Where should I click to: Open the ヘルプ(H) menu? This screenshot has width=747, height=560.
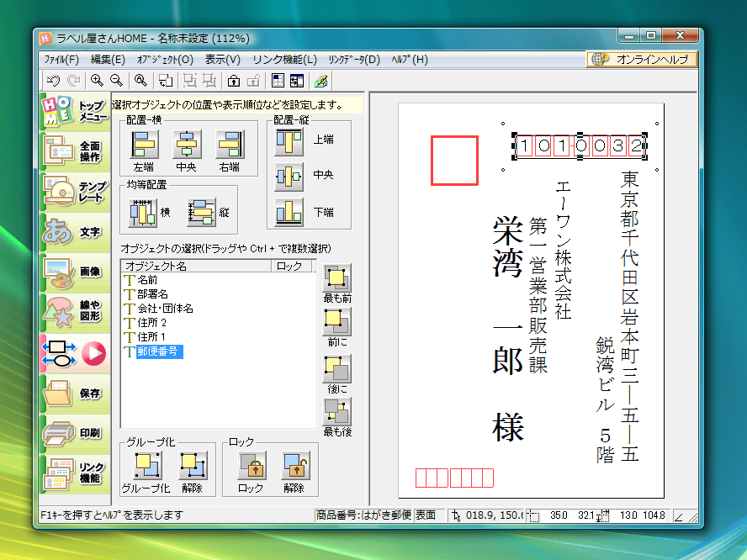pyautogui.click(x=410, y=60)
